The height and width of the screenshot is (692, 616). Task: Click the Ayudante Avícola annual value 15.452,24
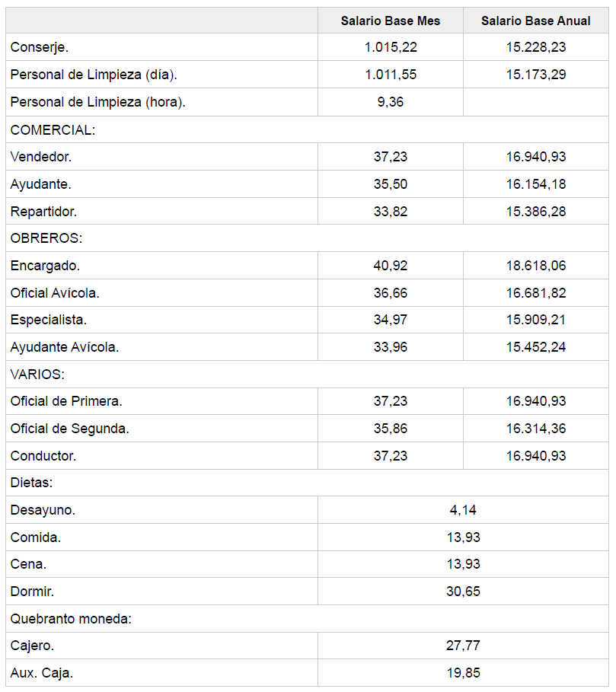coord(535,347)
